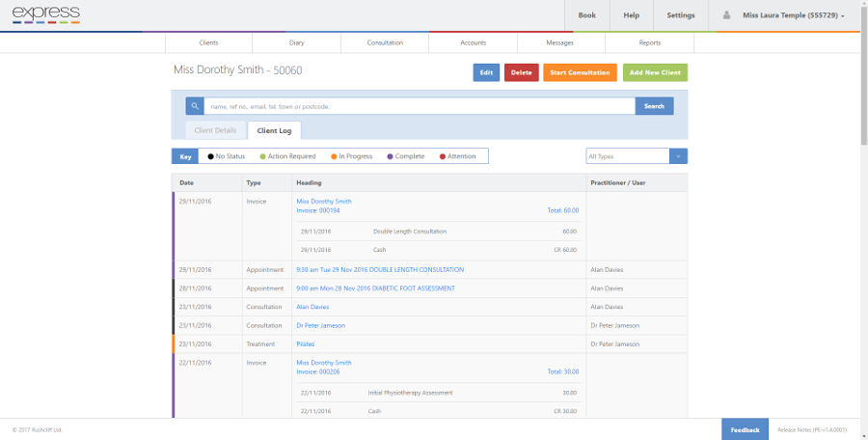
Task: Click Start Consultation button
Action: coord(580,72)
